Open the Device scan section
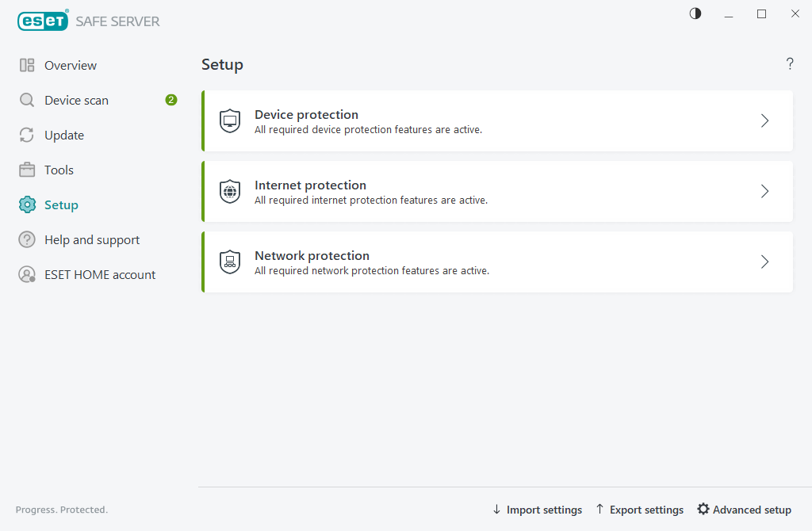Image resolution: width=812 pixels, height=531 pixels. tap(77, 101)
